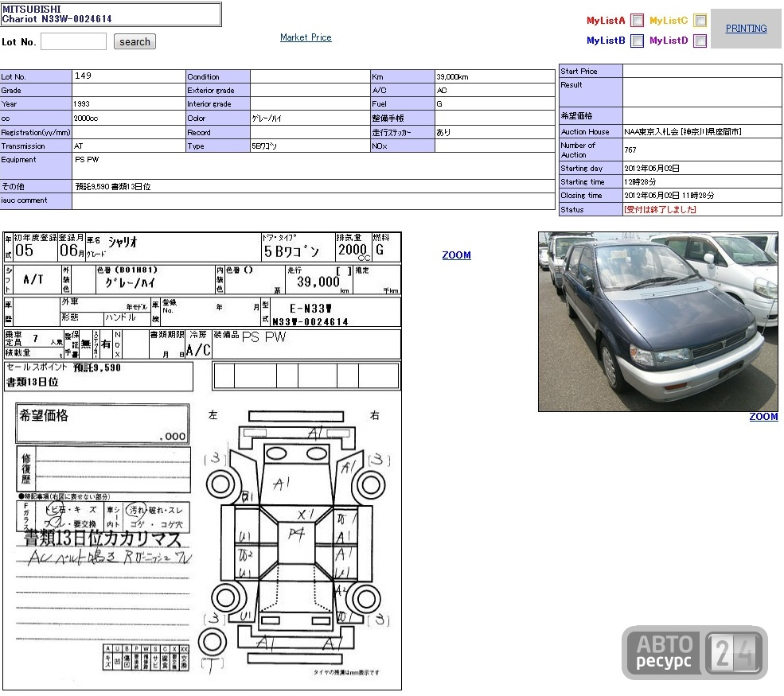The width and height of the screenshot is (784, 696).
Task: Select the MITSUBISHI Chariot title text
Action: pos(57,14)
